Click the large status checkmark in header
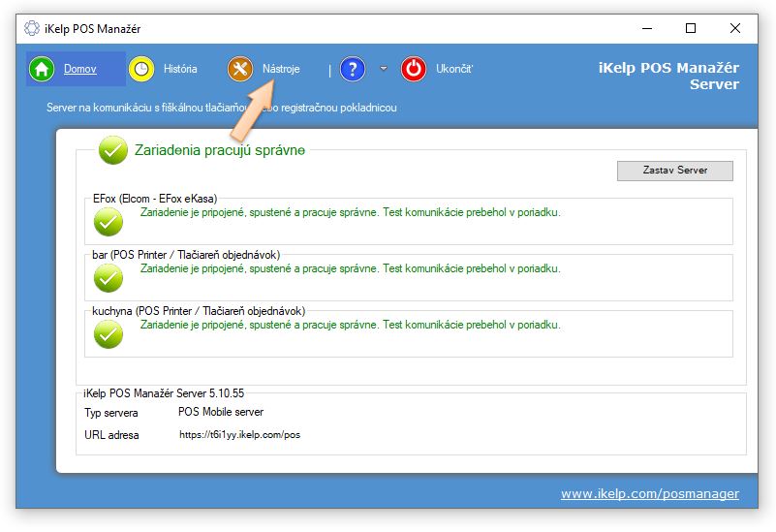Screen dimensions: 776x532 pos(113,150)
